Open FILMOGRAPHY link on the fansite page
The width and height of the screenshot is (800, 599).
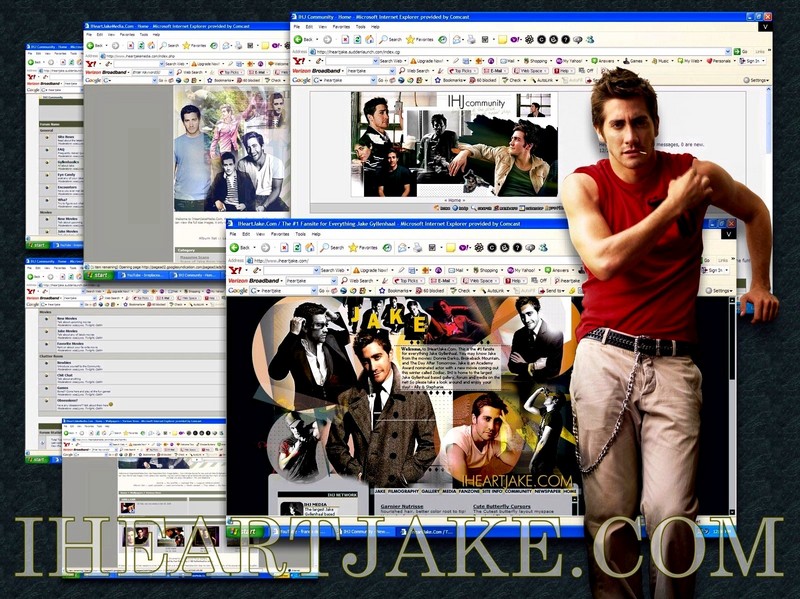click(403, 491)
